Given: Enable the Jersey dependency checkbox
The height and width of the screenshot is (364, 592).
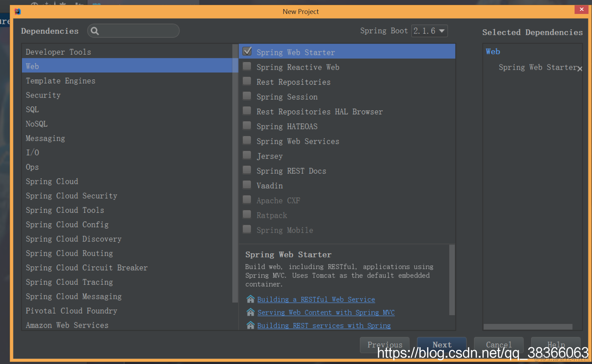Looking at the screenshot, I should (247, 155).
